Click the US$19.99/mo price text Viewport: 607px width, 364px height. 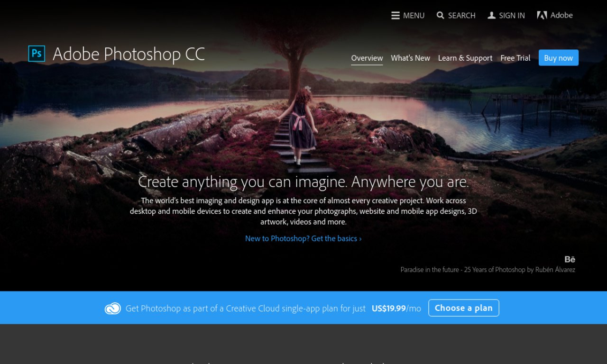point(396,309)
